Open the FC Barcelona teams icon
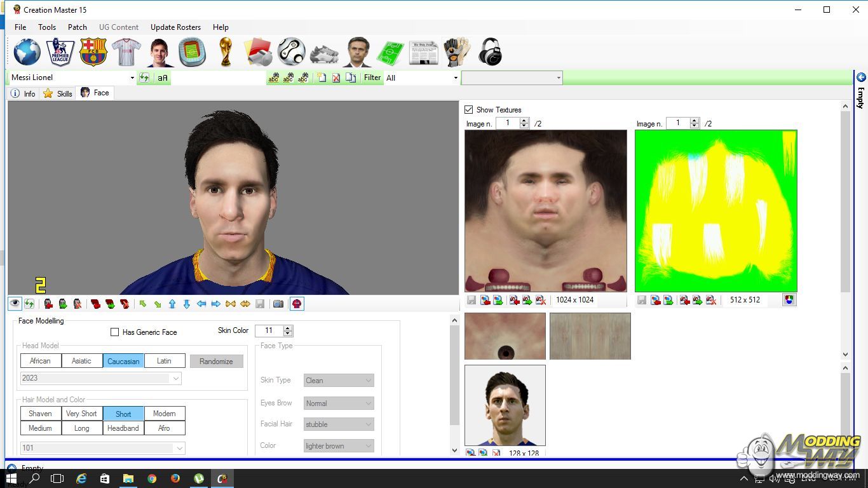This screenshot has width=868, height=488. (93, 52)
